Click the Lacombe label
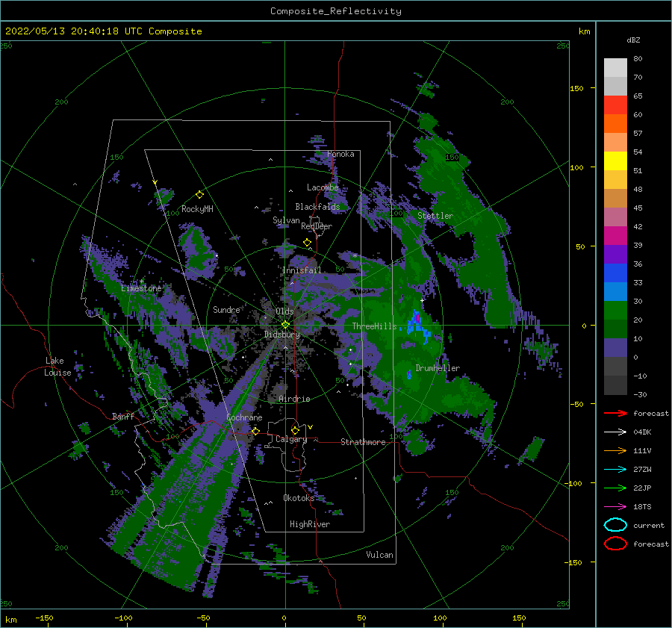 pyautogui.click(x=323, y=187)
